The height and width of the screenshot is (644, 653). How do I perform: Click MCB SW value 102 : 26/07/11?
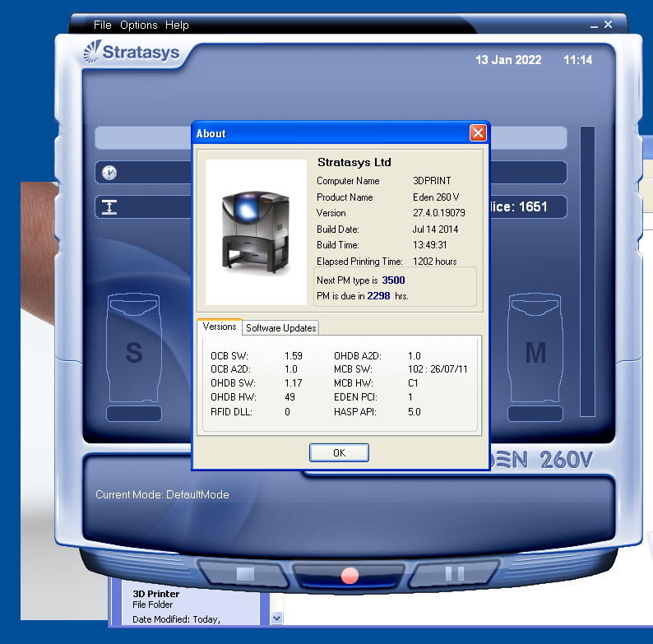[x=438, y=369]
